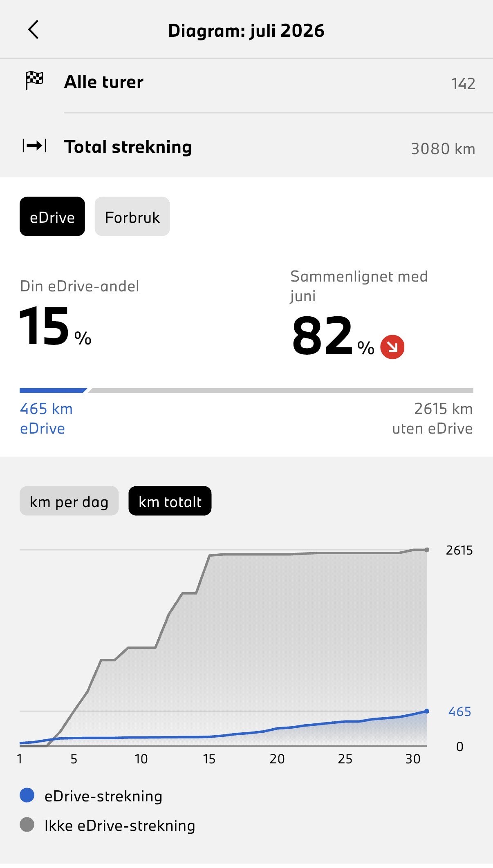Tap the red downward trend arrow
This screenshot has width=493, height=868.
[x=392, y=347]
